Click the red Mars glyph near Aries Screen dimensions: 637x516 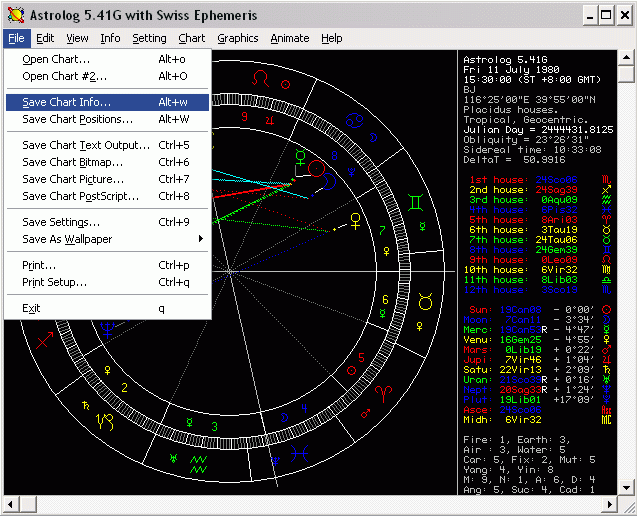tap(366, 414)
